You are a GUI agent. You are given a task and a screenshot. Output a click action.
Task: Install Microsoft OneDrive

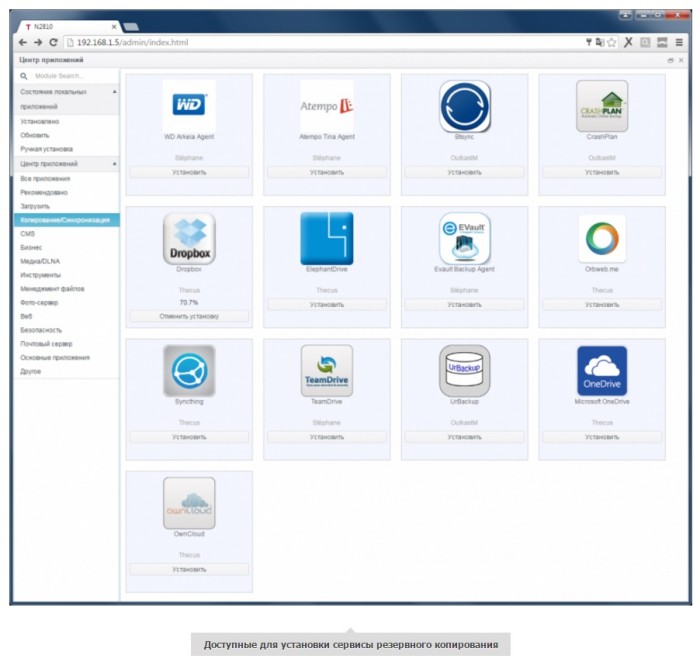(602, 437)
